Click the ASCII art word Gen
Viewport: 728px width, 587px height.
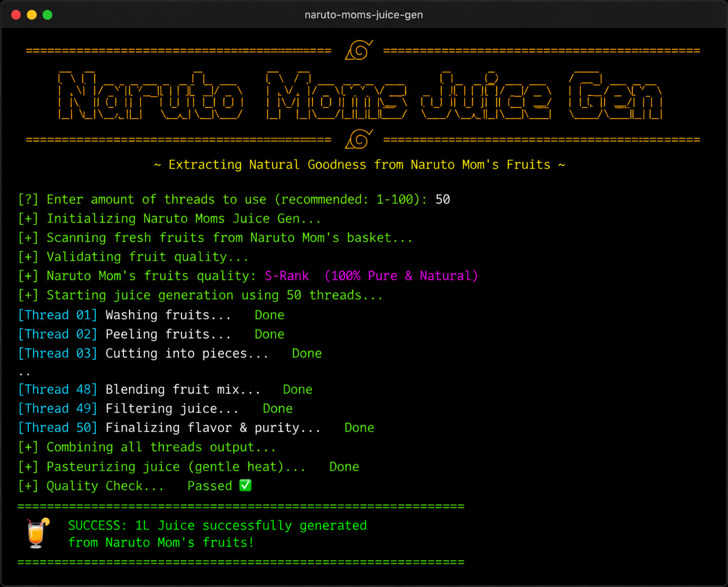click(615, 95)
